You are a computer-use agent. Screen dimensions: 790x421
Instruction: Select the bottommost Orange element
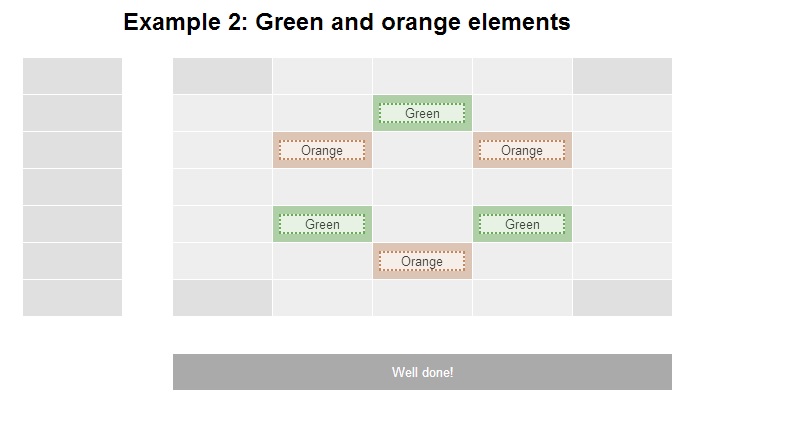click(422, 261)
